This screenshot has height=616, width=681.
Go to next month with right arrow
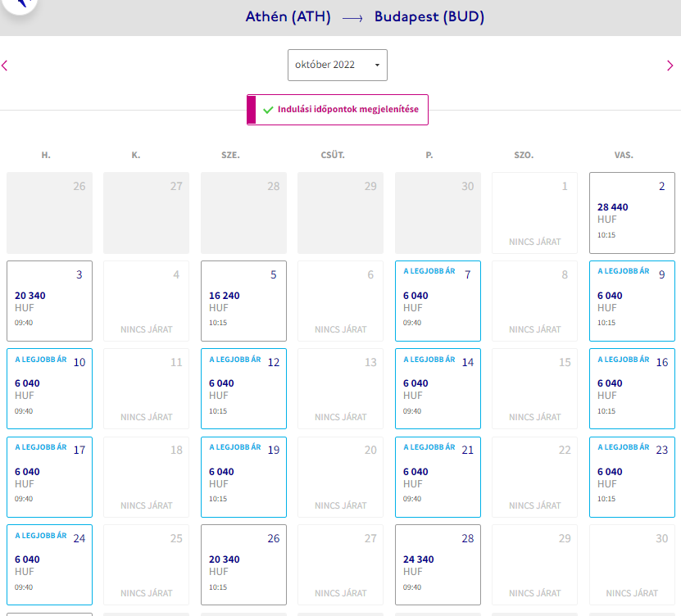670,66
